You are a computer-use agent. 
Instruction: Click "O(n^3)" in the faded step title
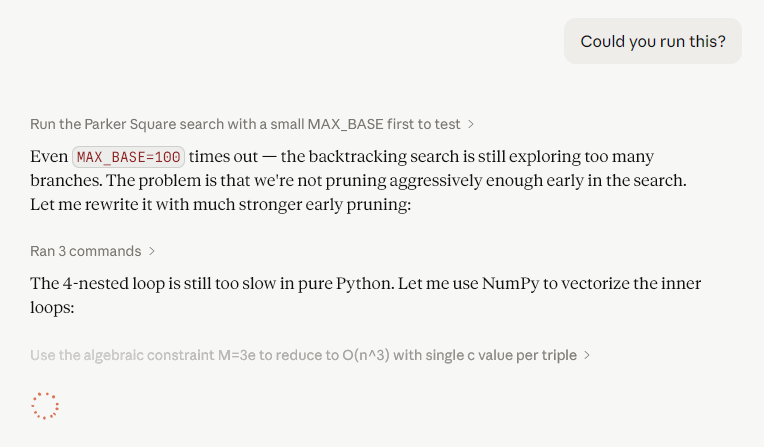(366, 355)
